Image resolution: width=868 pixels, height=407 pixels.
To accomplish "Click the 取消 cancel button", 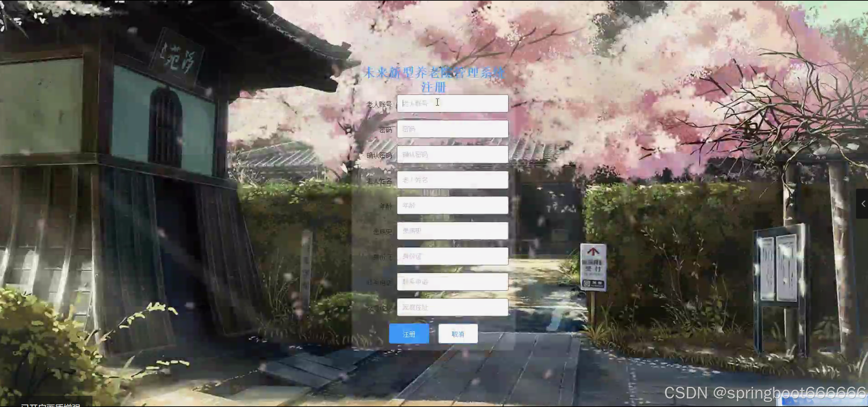I will click(x=458, y=334).
